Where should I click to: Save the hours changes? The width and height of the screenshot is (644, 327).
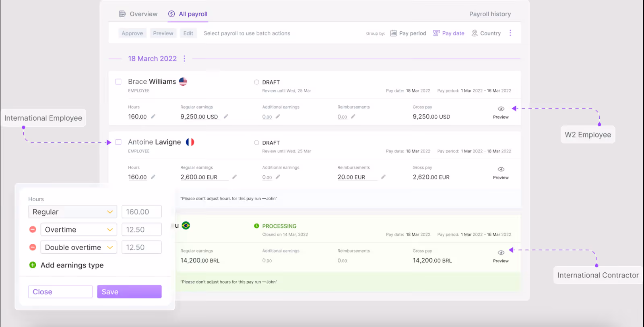tap(129, 292)
